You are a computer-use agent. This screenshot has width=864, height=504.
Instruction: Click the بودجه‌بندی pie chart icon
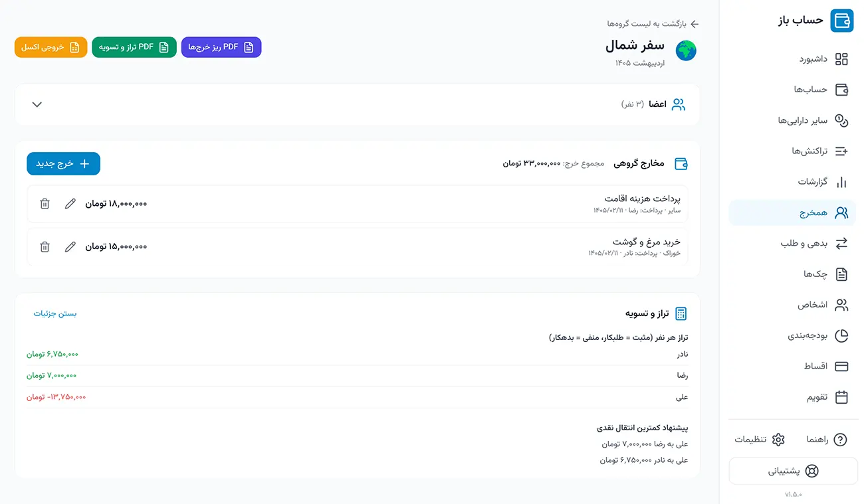[x=841, y=336]
